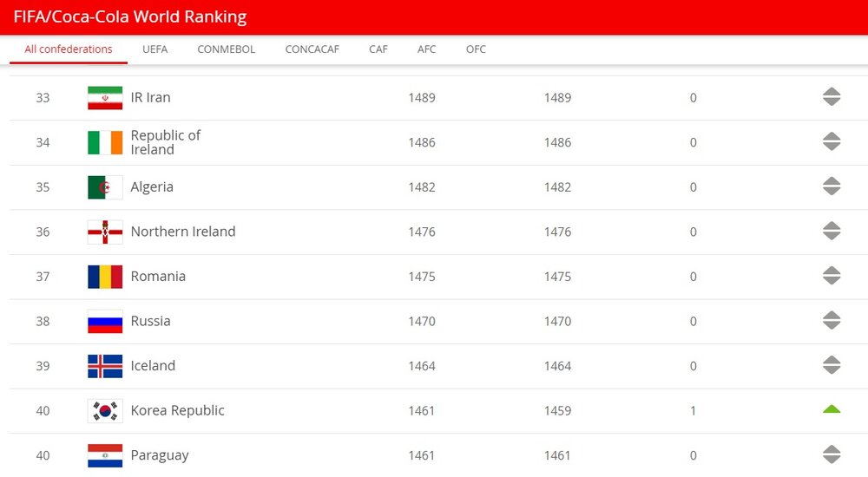Image resolution: width=868 pixels, height=477 pixels.
Task: Click the no-change indicator for IR Iran
Action: pyautogui.click(x=832, y=97)
